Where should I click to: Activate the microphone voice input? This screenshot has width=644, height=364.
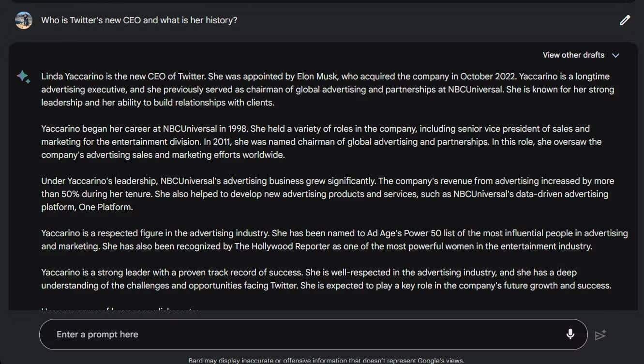coord(570,334)
